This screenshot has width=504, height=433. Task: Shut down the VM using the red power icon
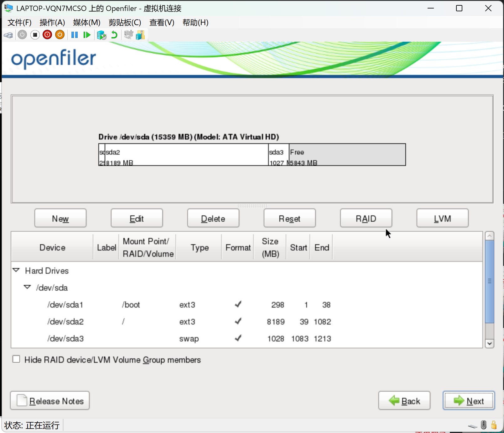point(47,34)
